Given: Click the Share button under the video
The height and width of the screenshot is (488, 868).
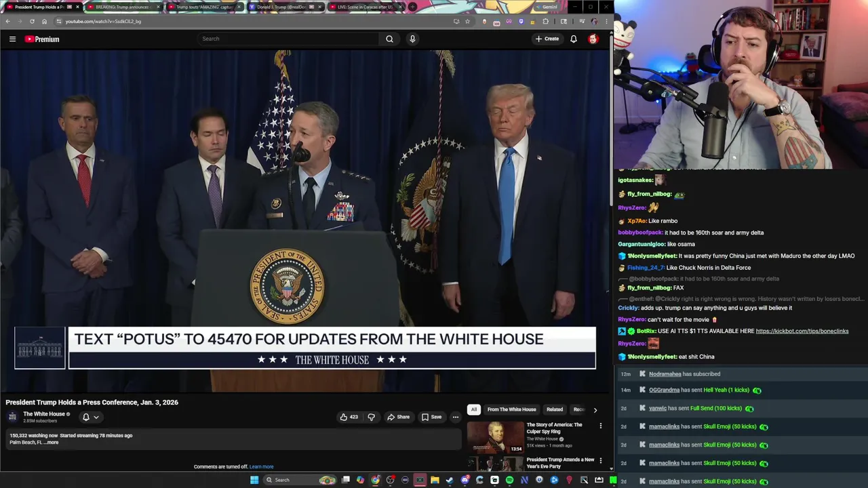Looking at the screenshot, I should [398, 417].
